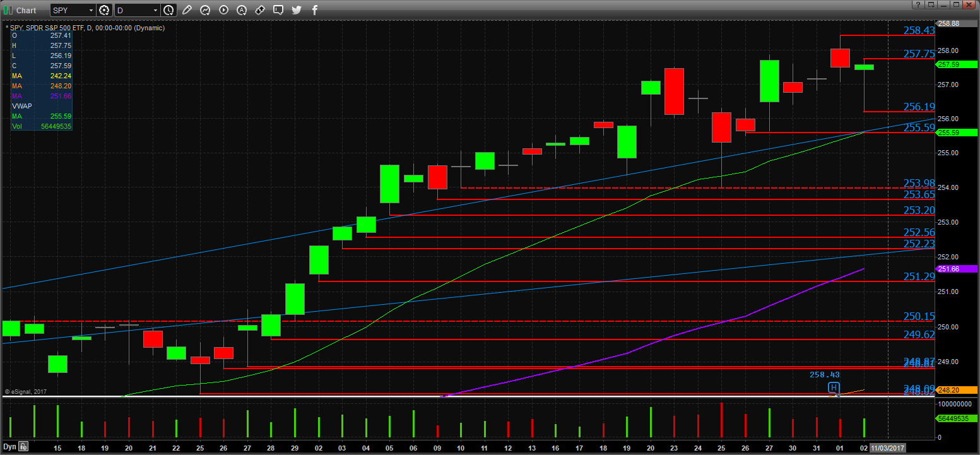Viewport: 980px width, 455px height.
Task: Click the yellow MA 242.24 row
Action: pos(42,76)
